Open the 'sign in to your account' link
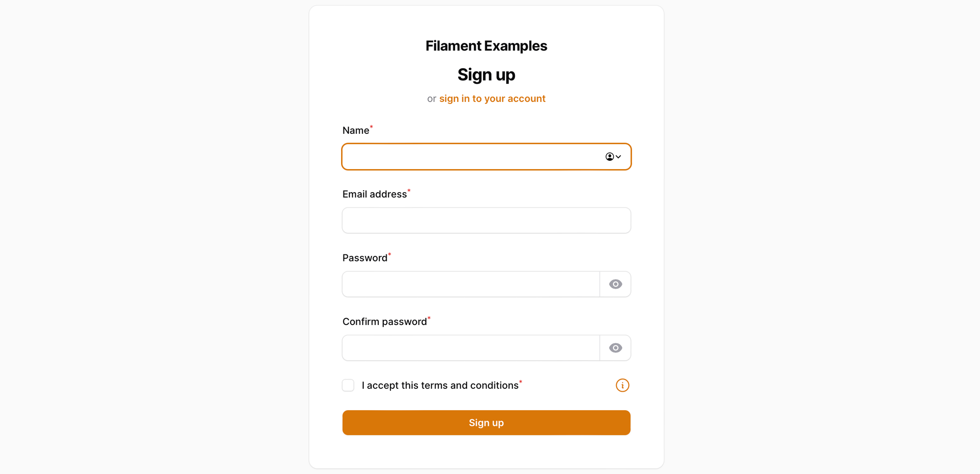 coord(492,99)
